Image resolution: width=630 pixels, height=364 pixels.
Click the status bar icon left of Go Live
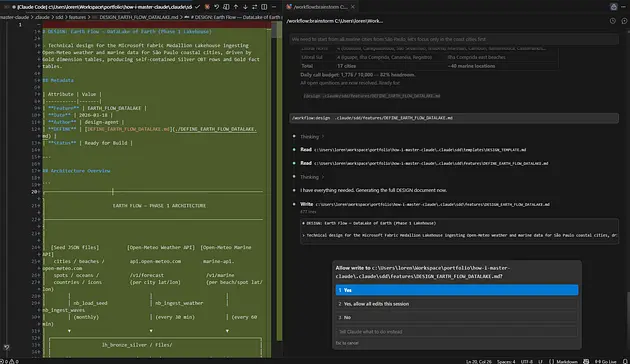pos(586,362)
